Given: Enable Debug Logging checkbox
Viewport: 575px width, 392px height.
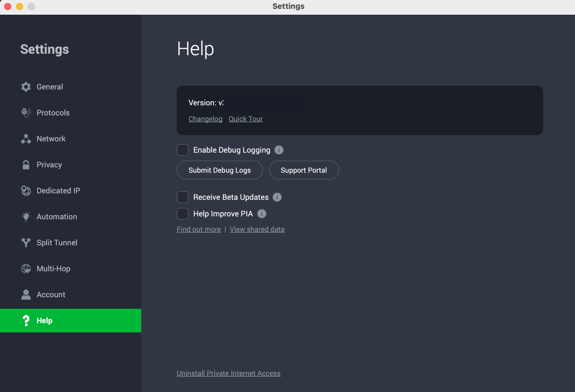Looking at the screenshot, I should (x=183, y=150).
